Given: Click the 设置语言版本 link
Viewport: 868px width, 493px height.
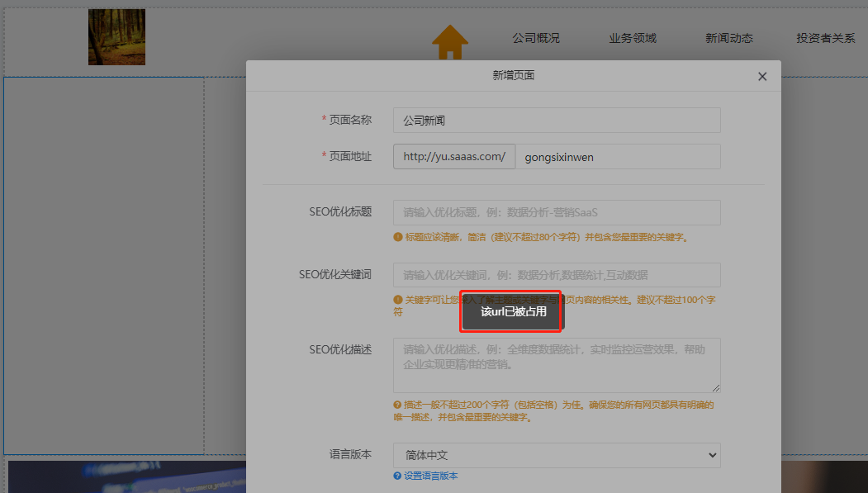Looking at the screenshot, I should point(430,476).
